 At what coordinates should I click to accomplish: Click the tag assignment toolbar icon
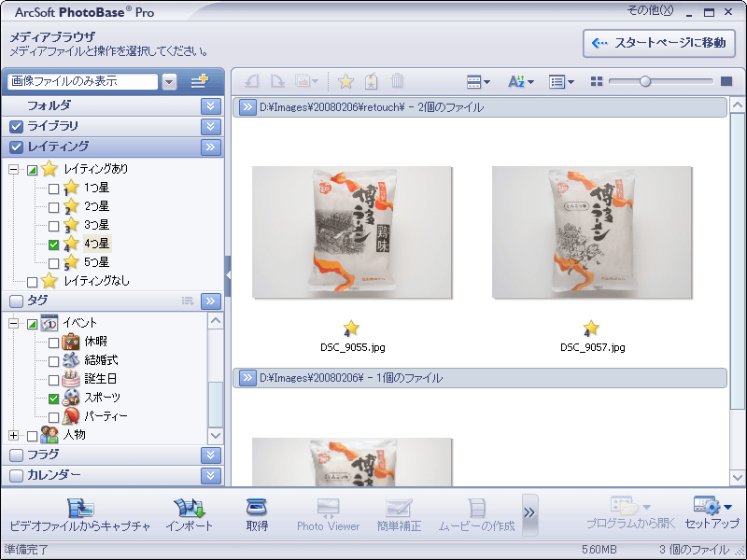(371, 81)
